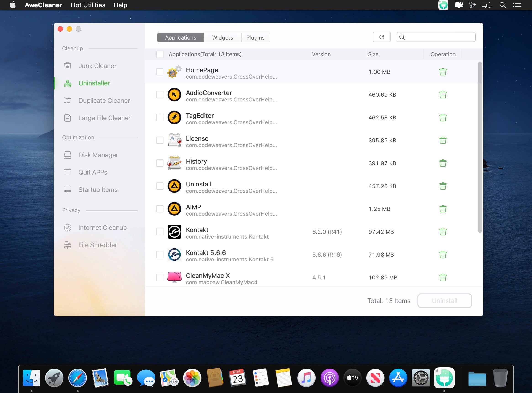532x393 pixels.
Task: Open File Shredder in the sidebar
Action: point(97,245)
